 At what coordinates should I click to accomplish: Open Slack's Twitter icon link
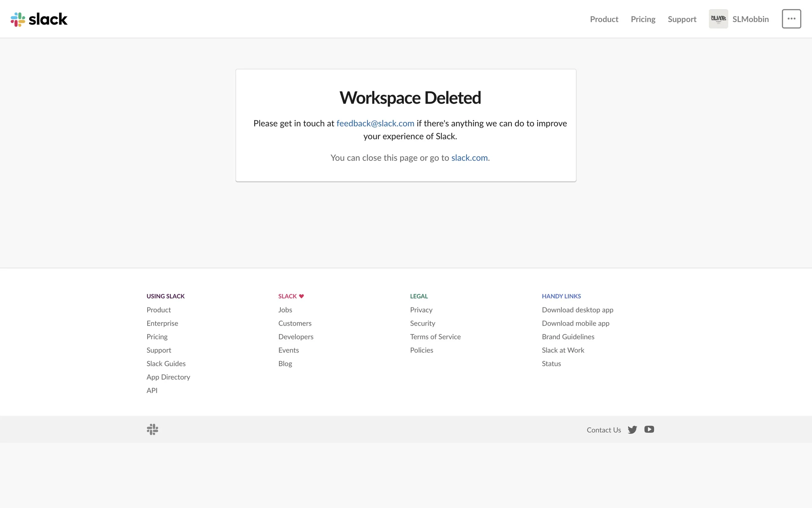tap(632, 430)
